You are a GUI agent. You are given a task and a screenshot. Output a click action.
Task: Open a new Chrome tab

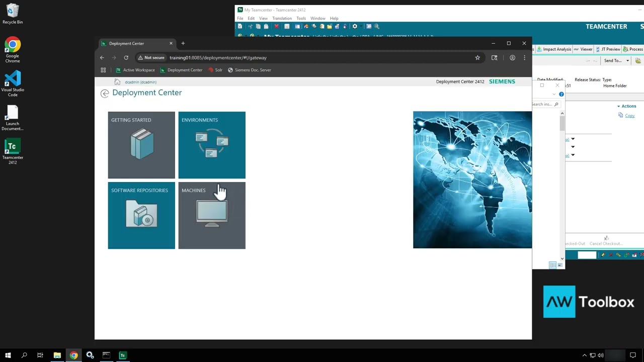click(x=183, y=43)
